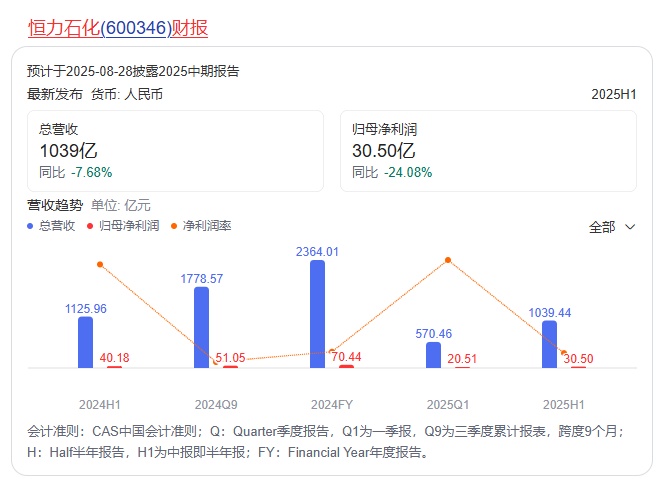Click the 30.50 net profit chart value

click(578, 359)
